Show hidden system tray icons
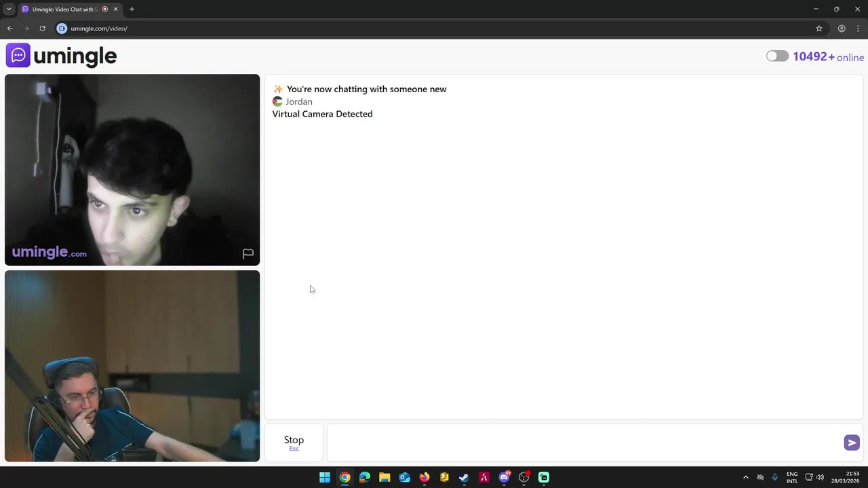This screenshot has height=488, width=868. pyautogui.click(x=746, y=477)
